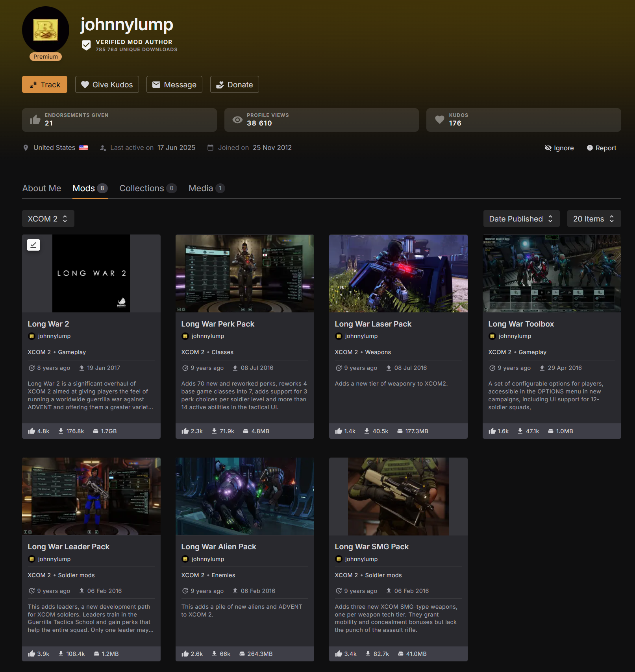Open the Long War Perk Pack thumbnail
This screenshot has height=672, width=635.
click(x=245, y=273)
